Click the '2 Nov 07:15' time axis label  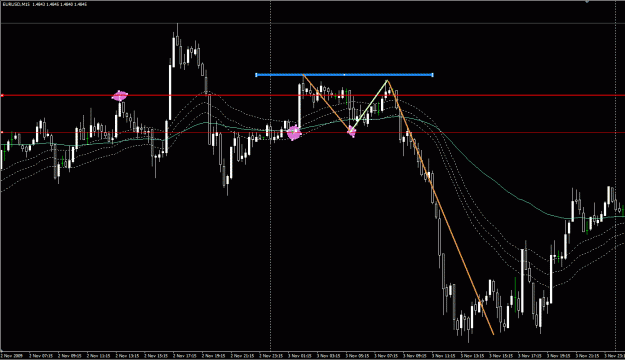point(41,355)
